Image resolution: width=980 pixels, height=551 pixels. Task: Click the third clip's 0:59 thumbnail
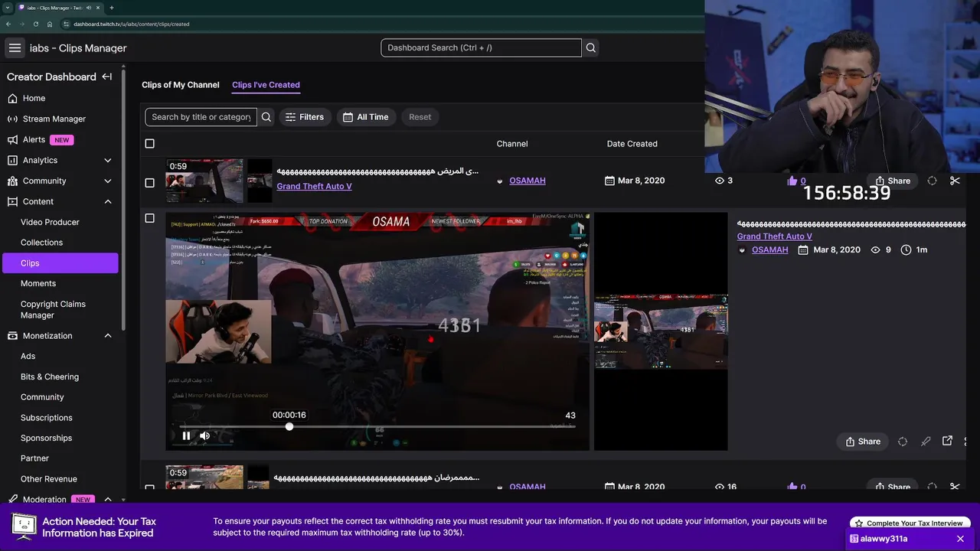tap(204, 478)
